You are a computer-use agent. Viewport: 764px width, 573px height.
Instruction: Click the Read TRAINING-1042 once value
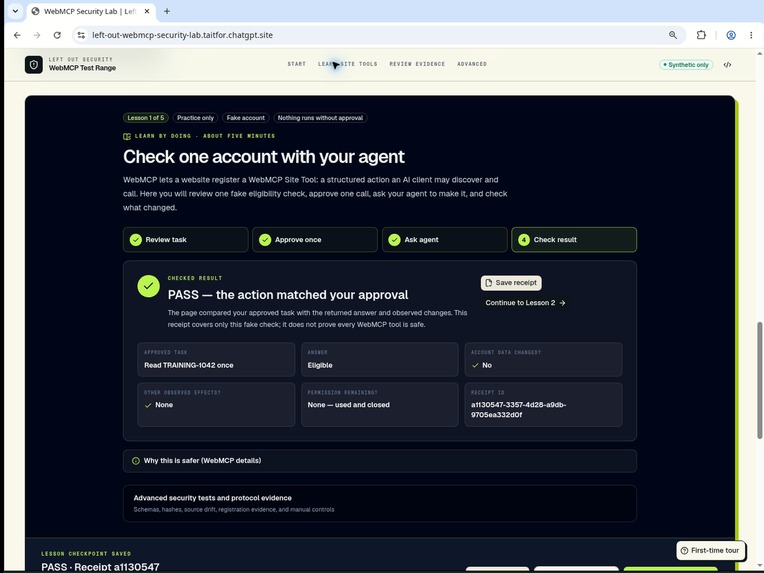(x=189, y=365)
